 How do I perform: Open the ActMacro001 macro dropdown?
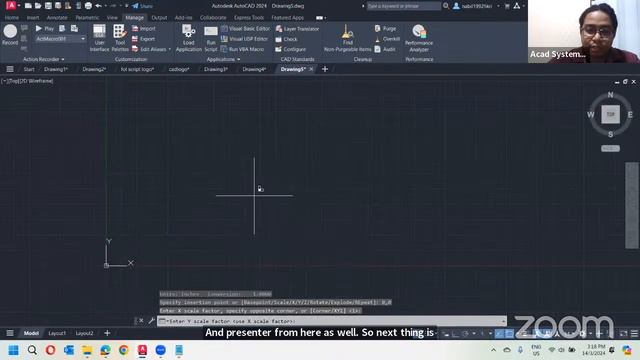[83, 39]
